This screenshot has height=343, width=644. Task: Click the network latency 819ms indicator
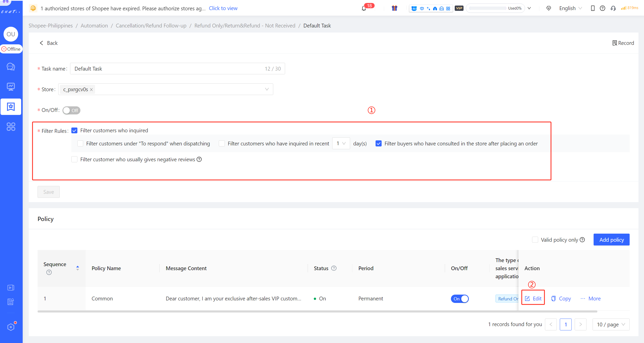tap(630, 8)
